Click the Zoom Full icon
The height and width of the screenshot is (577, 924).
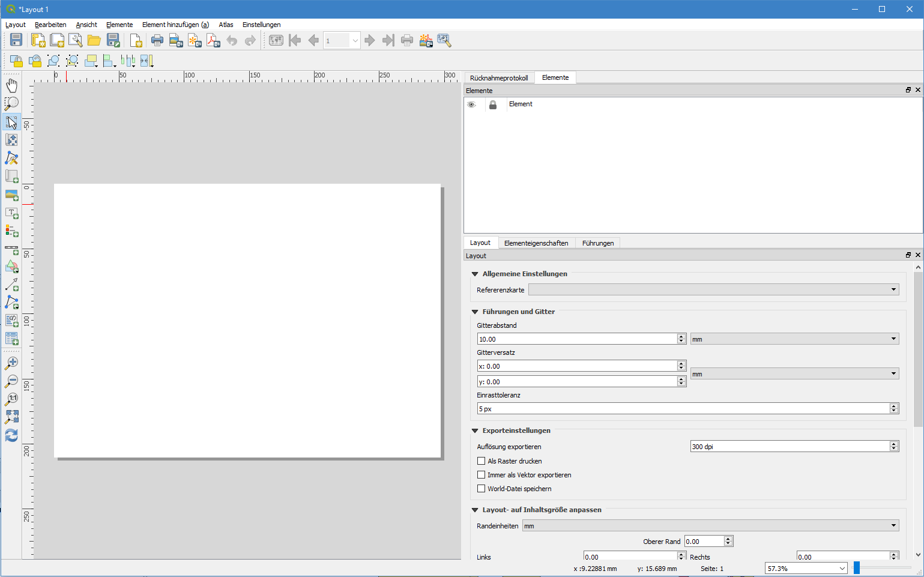click(11, 417)
